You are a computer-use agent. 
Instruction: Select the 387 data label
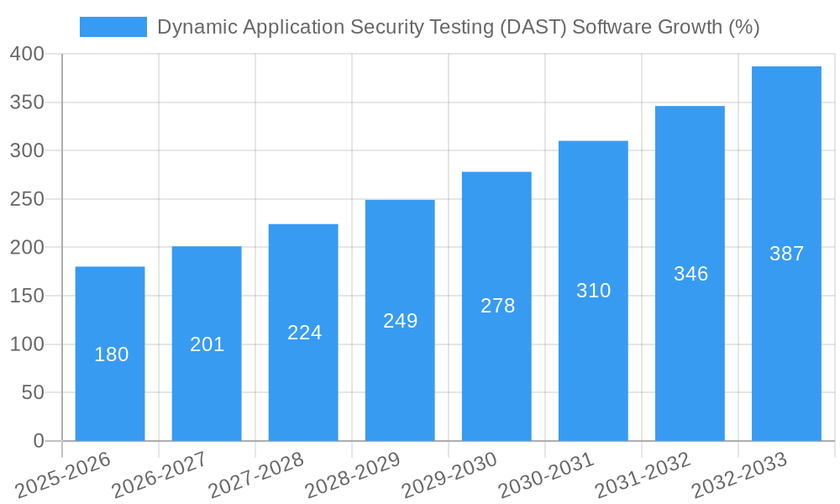(786, 253)
